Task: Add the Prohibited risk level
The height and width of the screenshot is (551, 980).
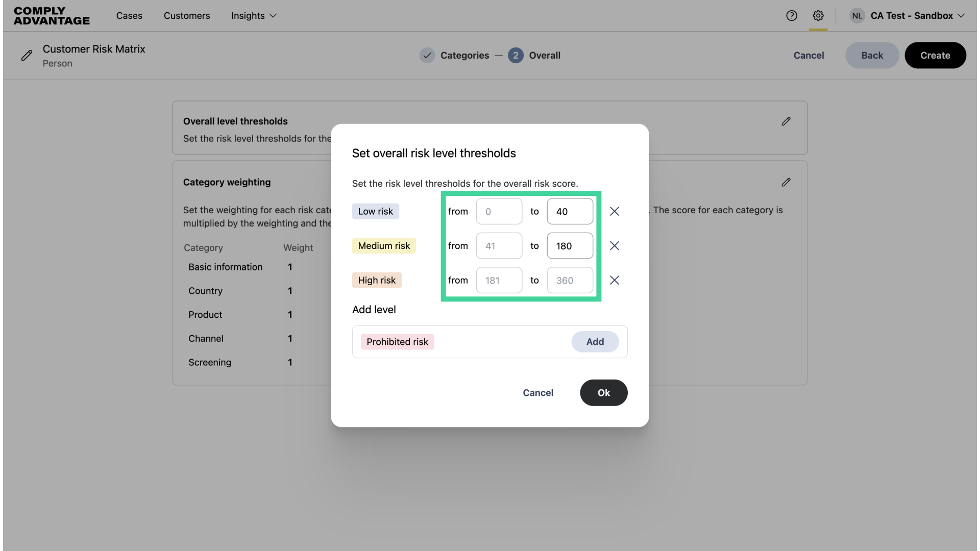Action: click(x=595, y=342)
